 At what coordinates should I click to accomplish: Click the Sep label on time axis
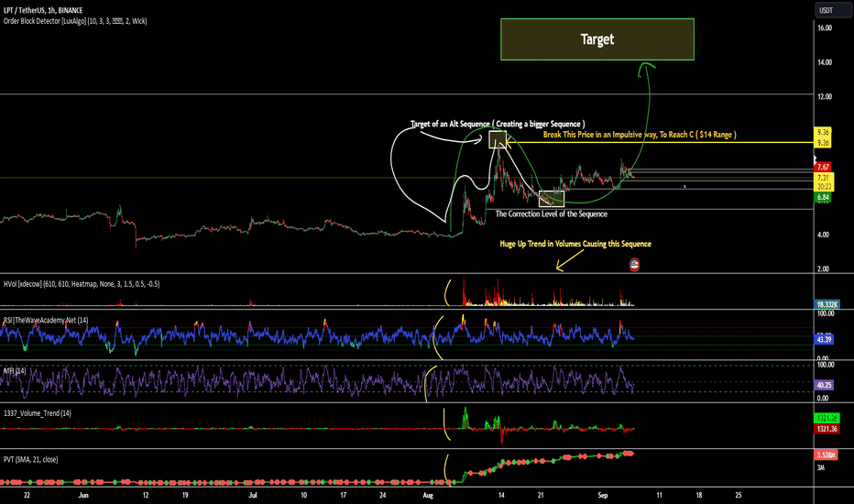tap(602, 495)
